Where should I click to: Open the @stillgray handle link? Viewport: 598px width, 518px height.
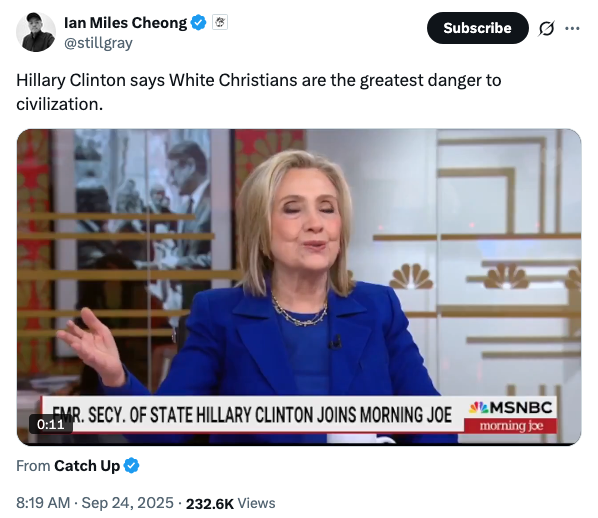point(98,43)
